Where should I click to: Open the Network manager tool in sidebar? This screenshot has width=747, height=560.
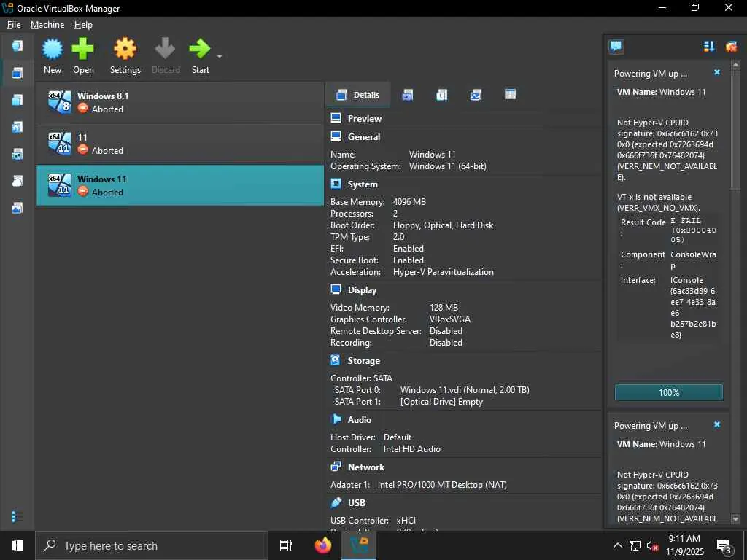18,155
